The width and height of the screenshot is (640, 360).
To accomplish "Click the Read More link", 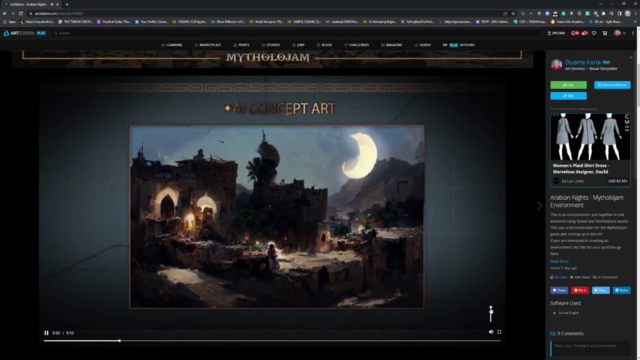I will coord(559,261).
